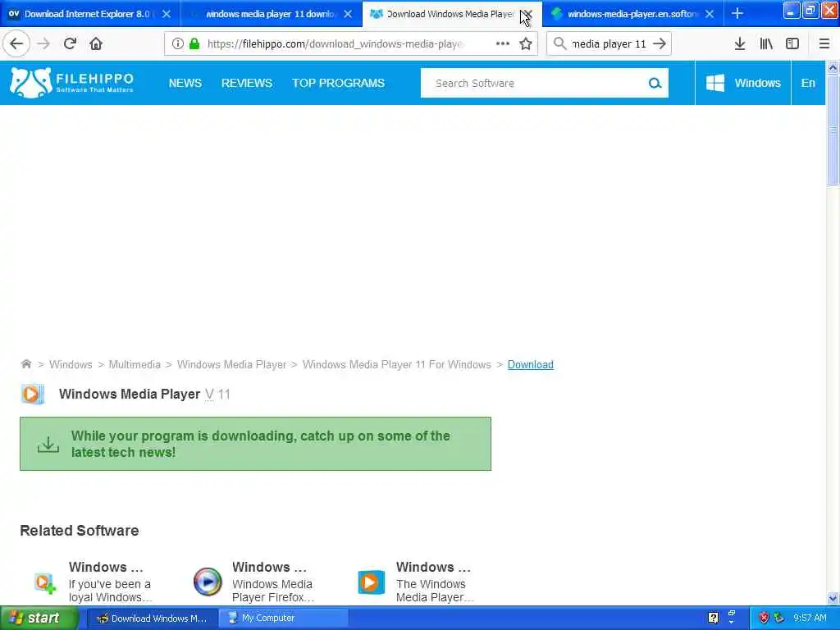The height and width of the screenshot is (630, 840).
Task: Click the Windows Media Player V 11 icon
Action: [x=32, y=395]
